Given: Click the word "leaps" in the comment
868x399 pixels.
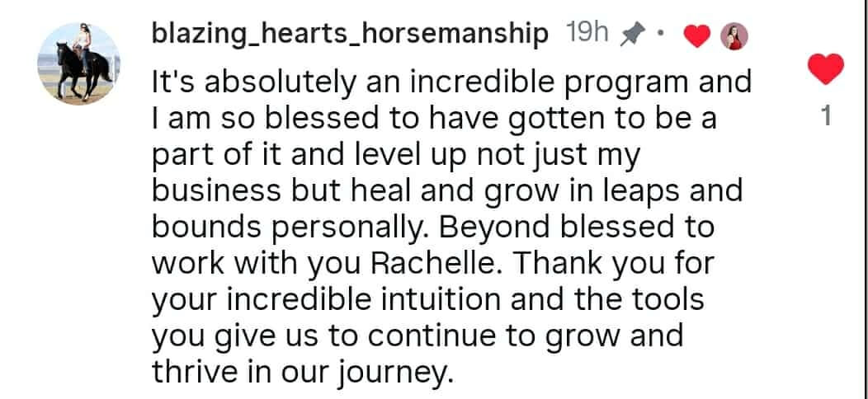Looking at the screenshot, I should pyautogui.click(x=637, y=191).
